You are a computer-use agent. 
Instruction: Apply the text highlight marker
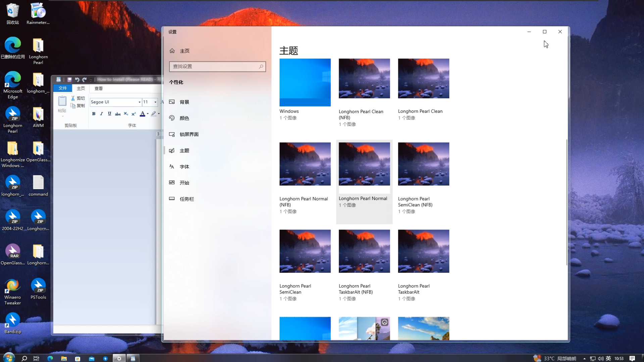(x=153, y=114)
